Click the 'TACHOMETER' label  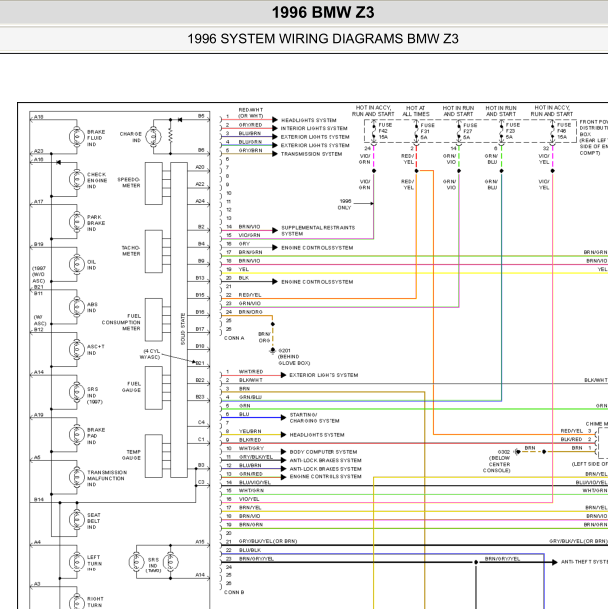[131, 251]
